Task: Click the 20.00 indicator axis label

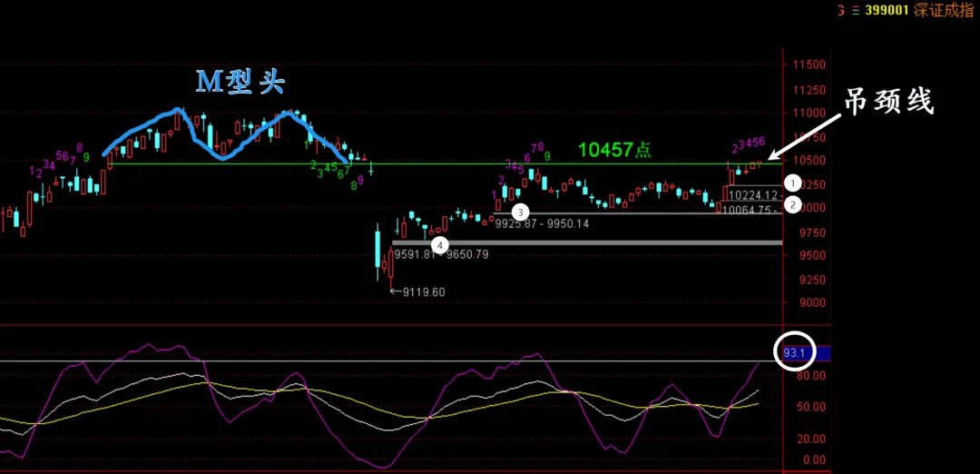Action: [812, 439]
